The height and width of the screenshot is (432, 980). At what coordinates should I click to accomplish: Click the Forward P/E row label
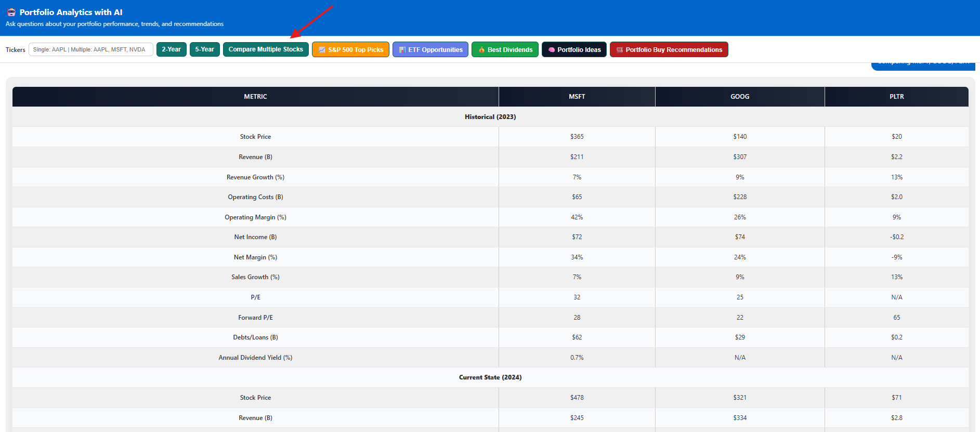tap(255, 318)
